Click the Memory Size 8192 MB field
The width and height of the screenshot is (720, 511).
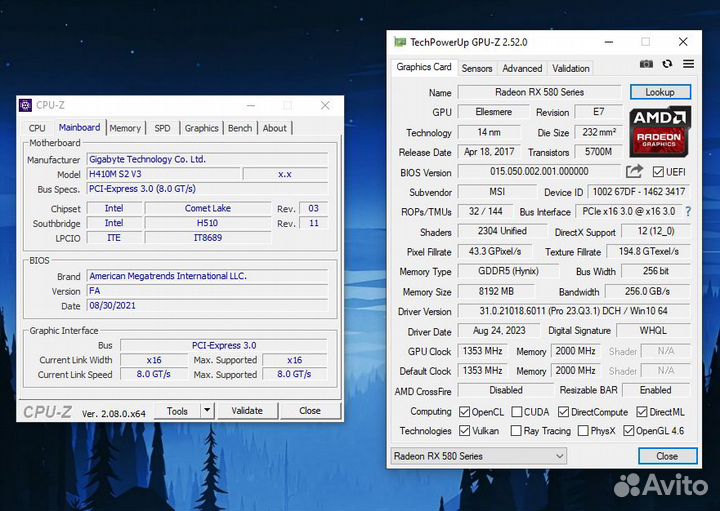(496, 291)
